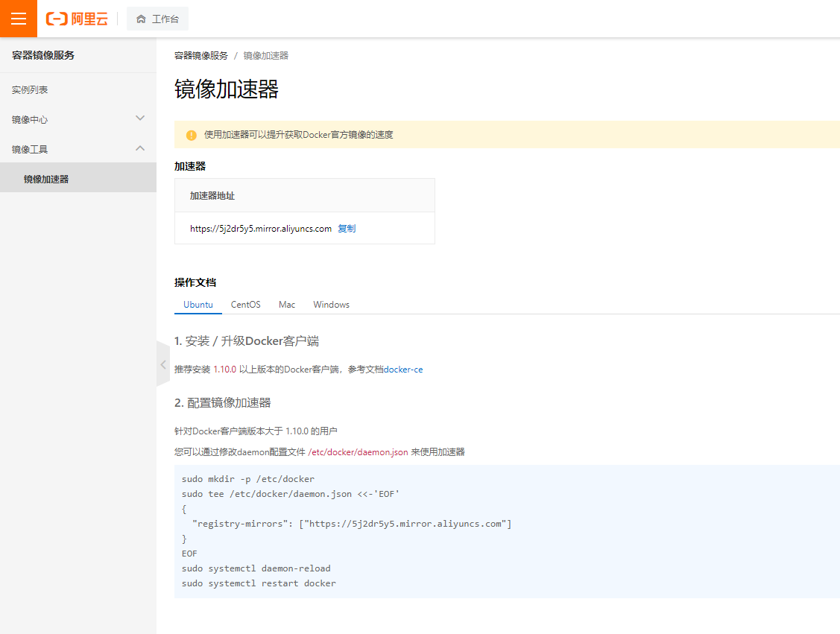Click the 容器镜像服务 sidebar title
The image size is (840, 634).
tap(43, 55)
